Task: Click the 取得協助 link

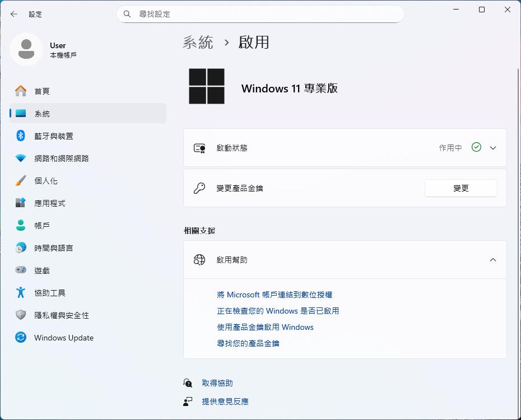Action: 217,383
